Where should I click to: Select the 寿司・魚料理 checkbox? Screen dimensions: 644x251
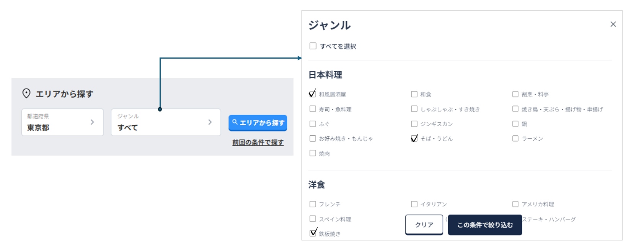click(x=313, y=109)
